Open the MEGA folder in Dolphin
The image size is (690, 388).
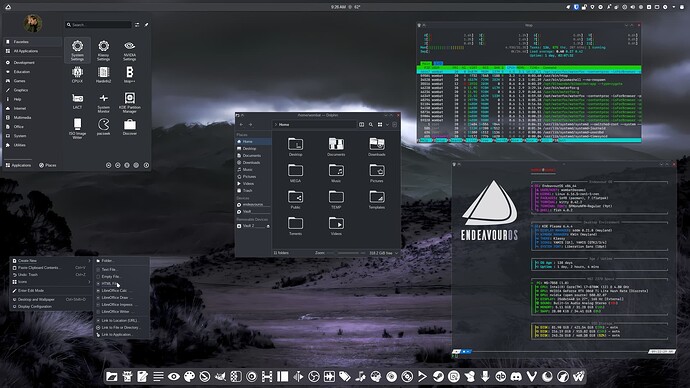coord(295,173)
